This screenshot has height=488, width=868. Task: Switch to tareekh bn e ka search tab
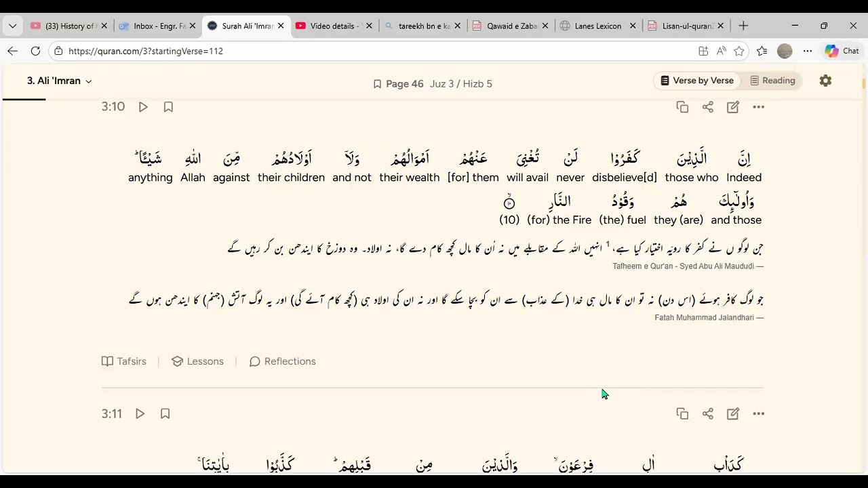coord(422,26)
